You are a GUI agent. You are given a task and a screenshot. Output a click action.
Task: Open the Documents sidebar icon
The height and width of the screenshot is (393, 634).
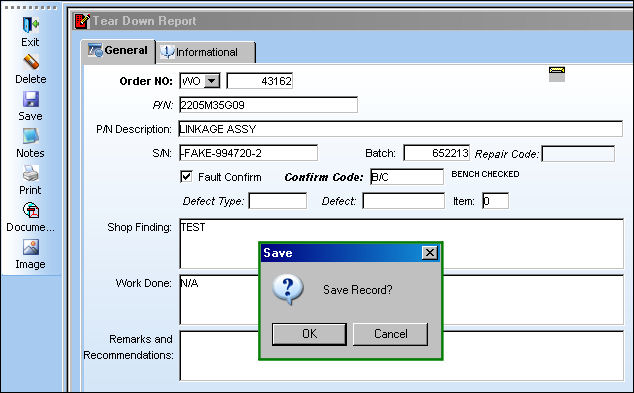(31, 211)
